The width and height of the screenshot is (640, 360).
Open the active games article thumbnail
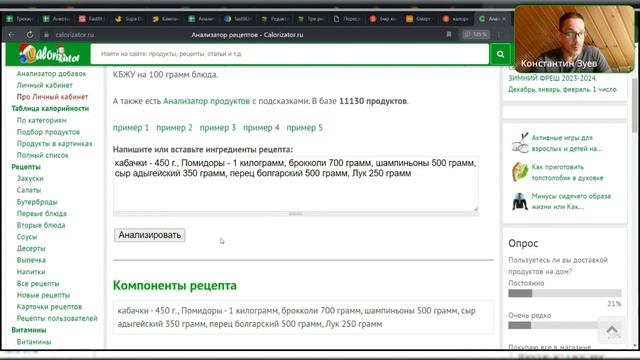tap(520, 143)
